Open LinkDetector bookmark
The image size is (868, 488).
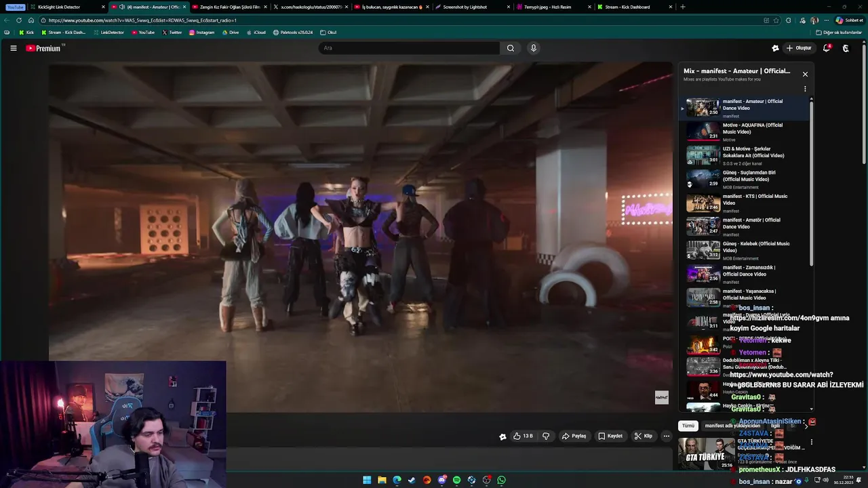(x=108, y=33)
